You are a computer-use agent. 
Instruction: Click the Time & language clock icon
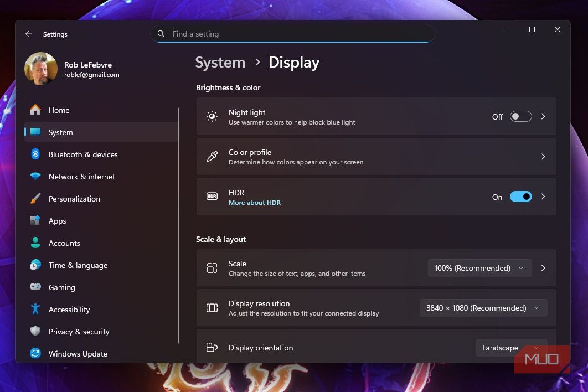click(x=35, y=265)
